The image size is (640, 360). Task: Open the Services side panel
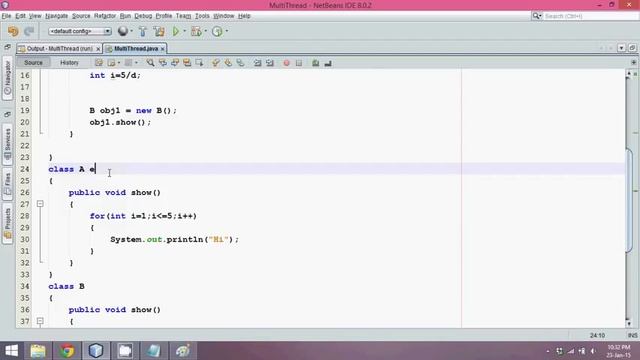point(7,144)
